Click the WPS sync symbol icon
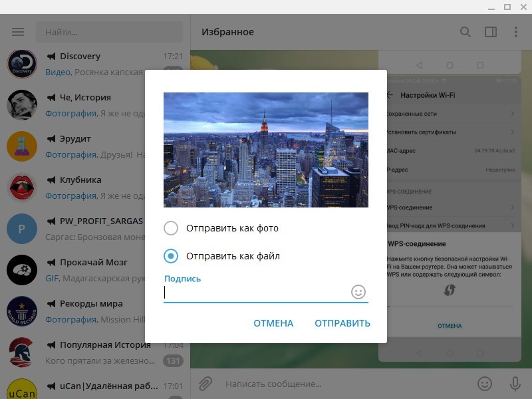The width and height of the screenshot is (532, 399). pyautogui.click(x=450, y=290)
